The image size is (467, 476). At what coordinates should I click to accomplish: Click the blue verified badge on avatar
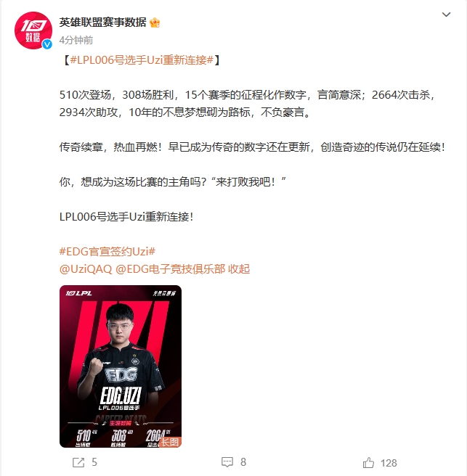click(46, 44)
